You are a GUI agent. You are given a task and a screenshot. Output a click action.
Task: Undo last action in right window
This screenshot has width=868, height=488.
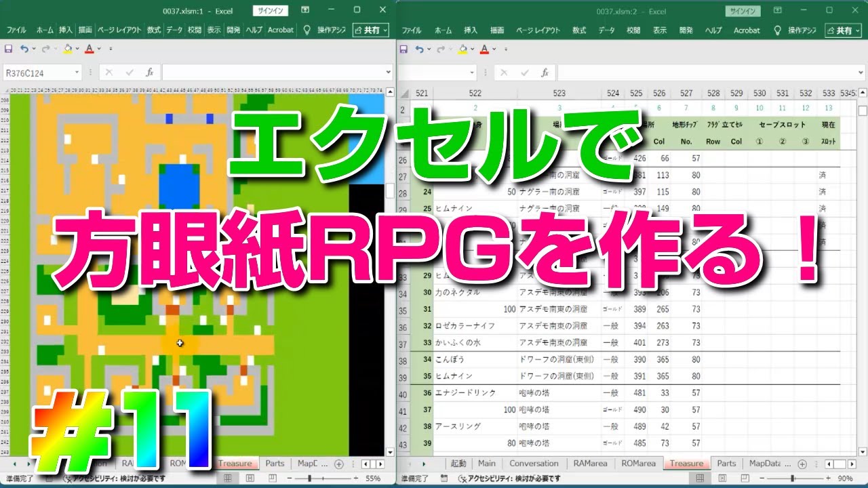coord(419,49)
